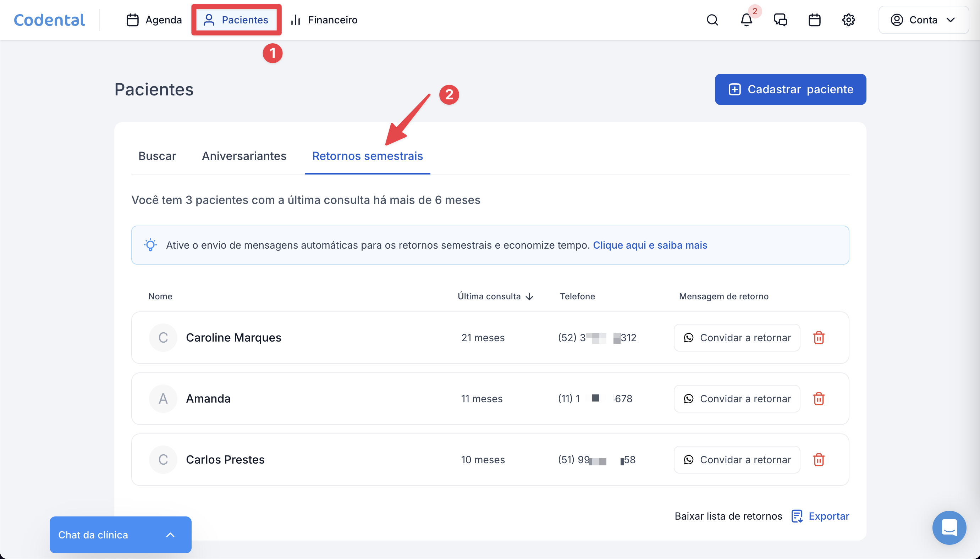Open settings gear icon
The width and height of the screenshot is (980, 559).
click(x=848, y=20)
